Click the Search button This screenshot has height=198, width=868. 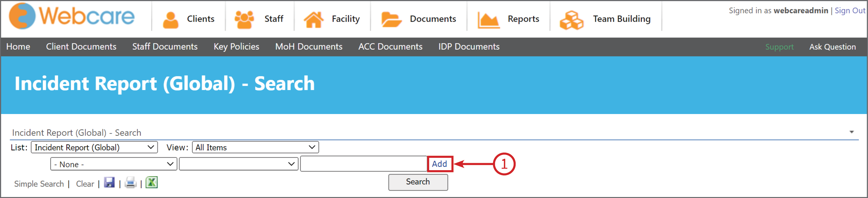coord(418,182)
